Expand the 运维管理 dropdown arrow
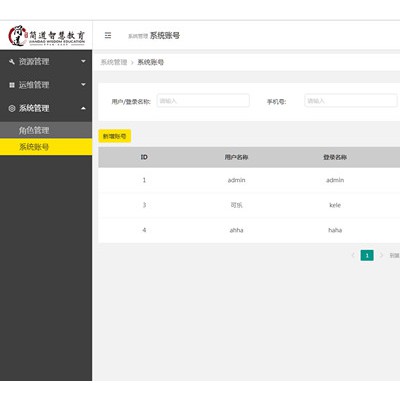 pos(83,85)
